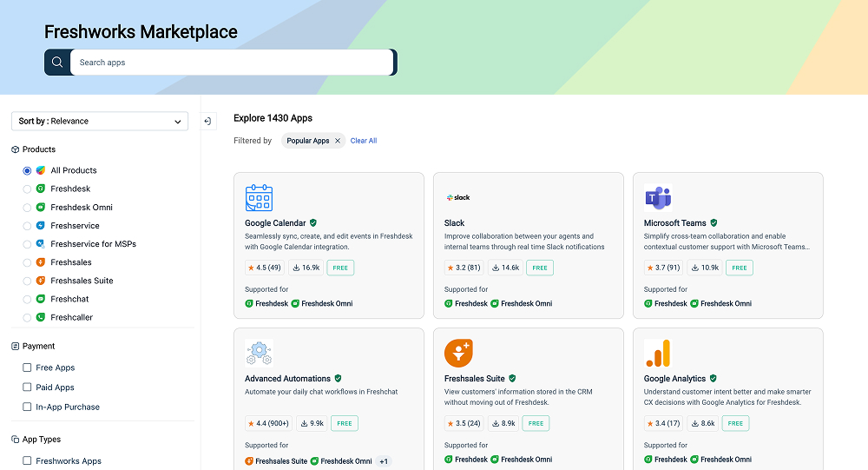This screenshot has width=868, height=470.
Task: Open the Sort by Relevance dropdown
Action: tap(100, 122)
